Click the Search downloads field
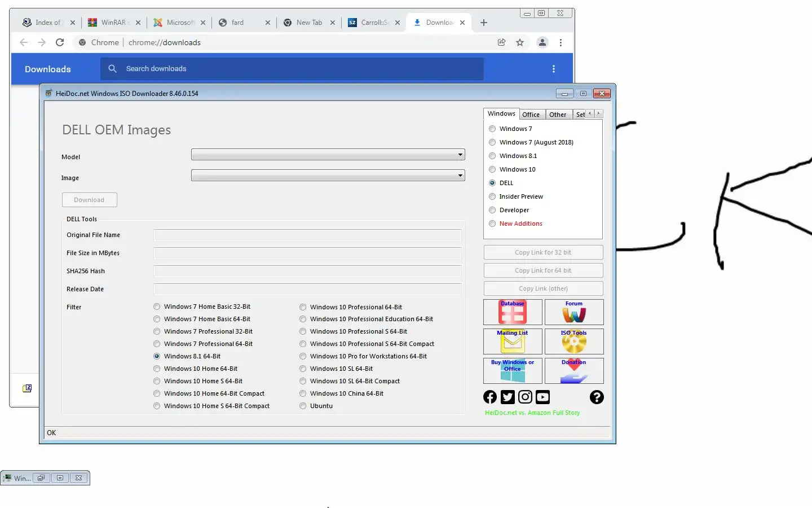Viewport: 812px width, 508px height. (x=292, y=69)
